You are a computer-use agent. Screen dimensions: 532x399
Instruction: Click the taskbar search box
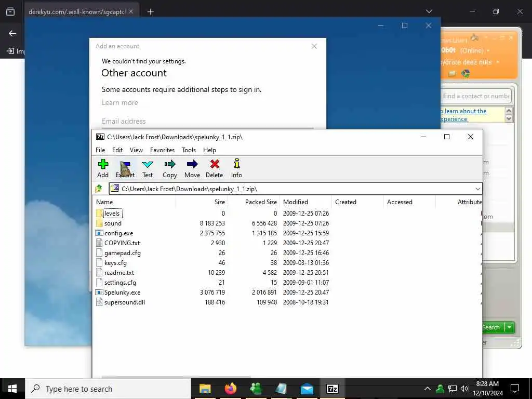(x=108, y=389)
